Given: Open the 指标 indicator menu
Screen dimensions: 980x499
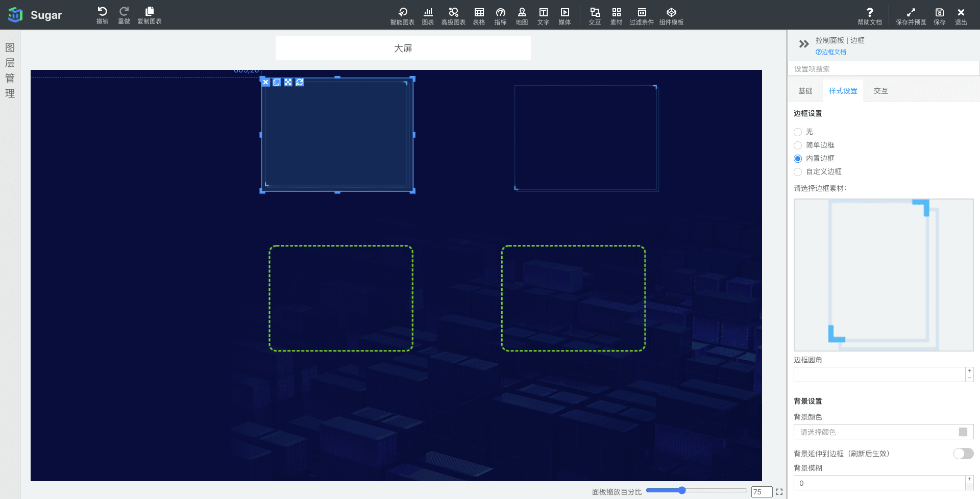Looking at the screenshot, I should tap(500, 16).
